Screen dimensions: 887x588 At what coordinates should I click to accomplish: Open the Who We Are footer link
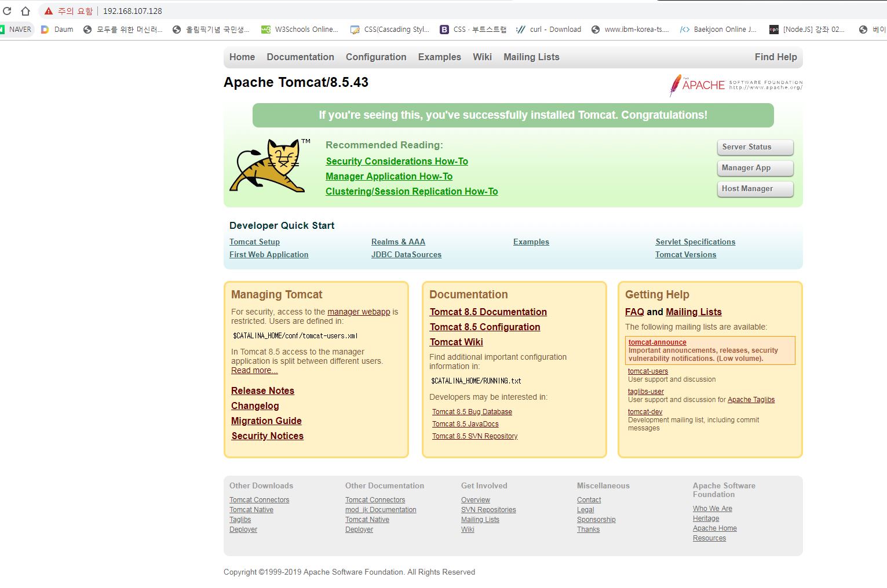coord(713,509)
